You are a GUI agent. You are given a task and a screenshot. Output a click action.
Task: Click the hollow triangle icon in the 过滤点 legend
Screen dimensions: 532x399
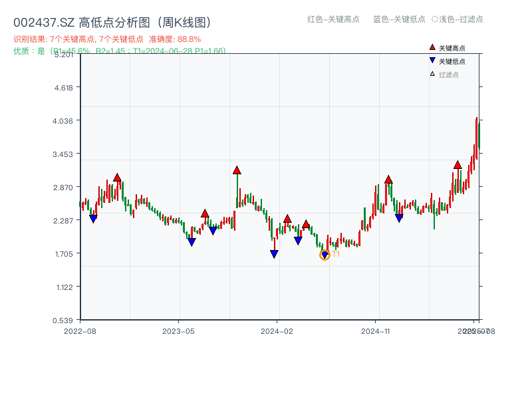[x=432, y=74]
